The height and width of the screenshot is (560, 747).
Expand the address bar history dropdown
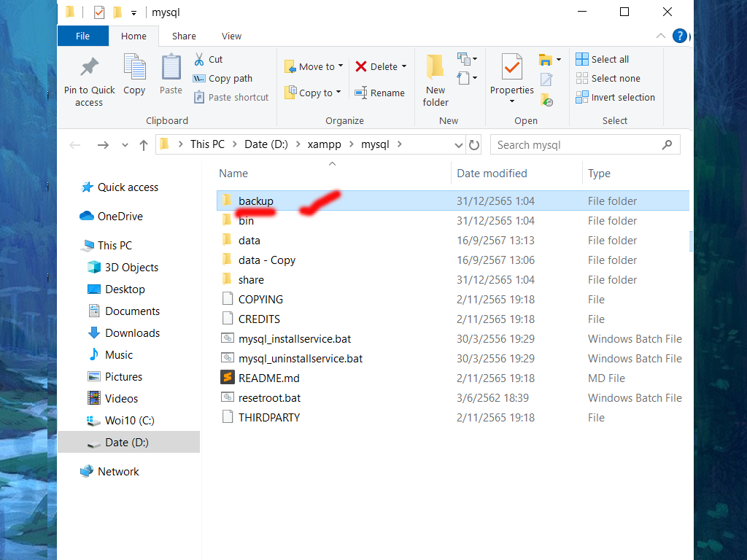(458, 144)
